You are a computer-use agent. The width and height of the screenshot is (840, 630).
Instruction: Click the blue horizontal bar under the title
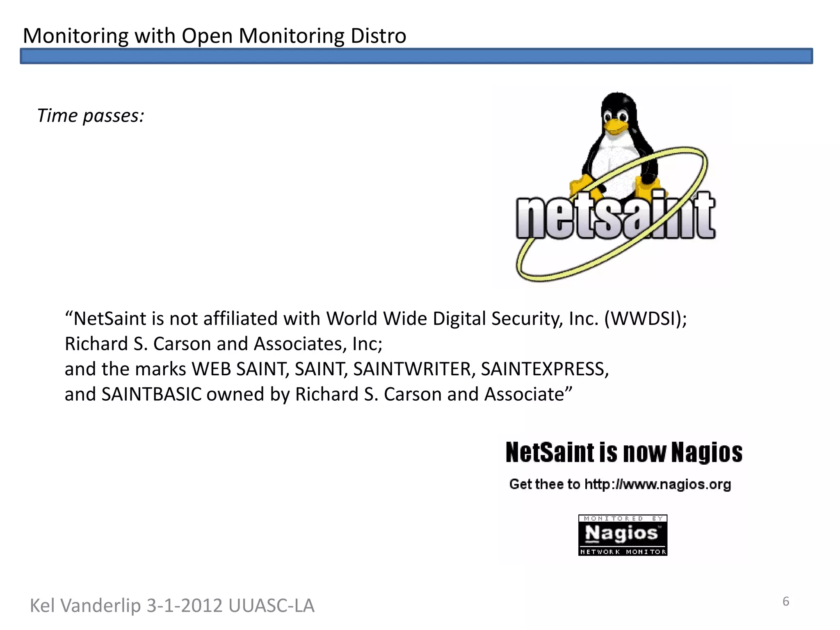tap(416, 56)
